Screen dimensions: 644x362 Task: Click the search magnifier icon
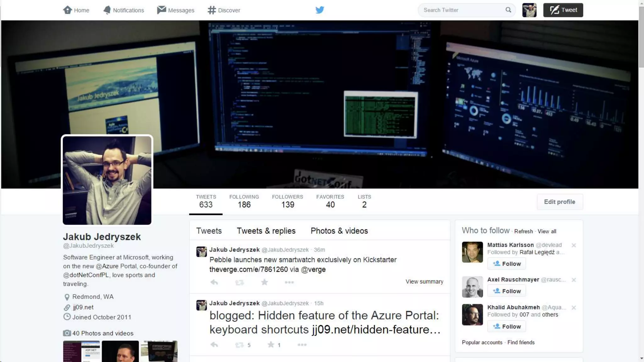point(508,10)
